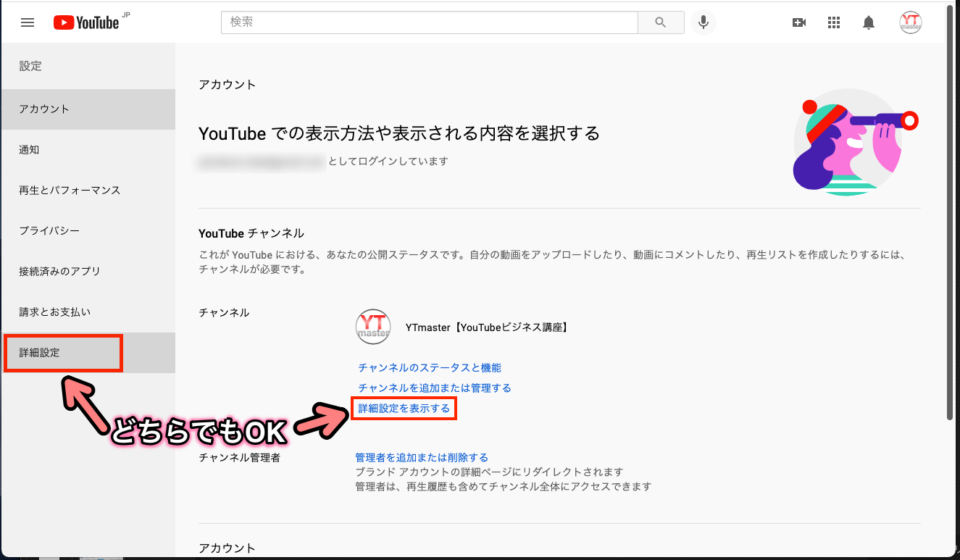Click the としてログインしています text

[x=388, y=161]
